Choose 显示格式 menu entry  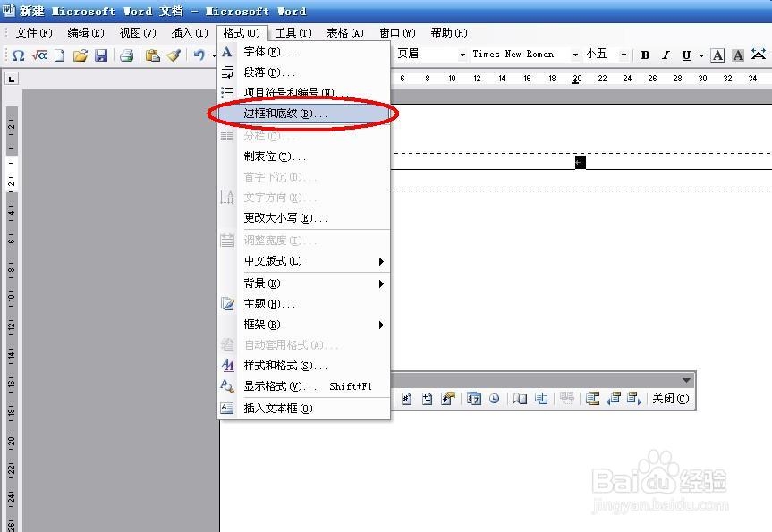304,386
